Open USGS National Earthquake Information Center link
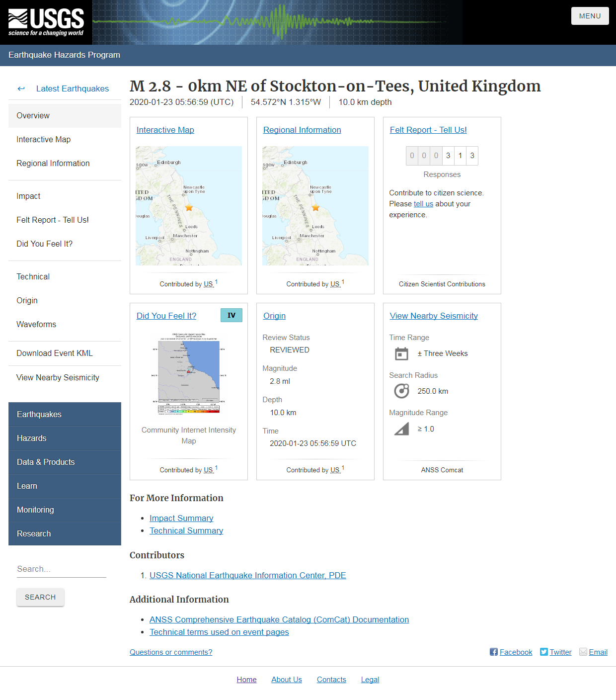 248,575
